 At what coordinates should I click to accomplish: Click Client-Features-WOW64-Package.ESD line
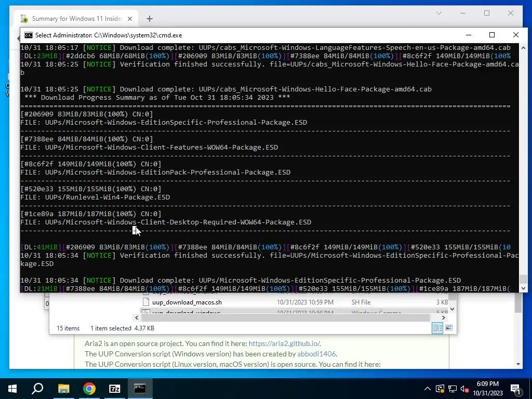(149, 147)
